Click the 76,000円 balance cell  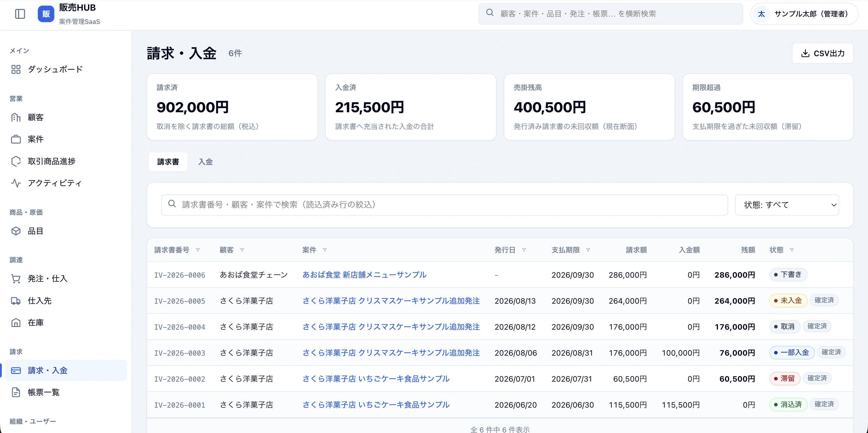[737, 353]
